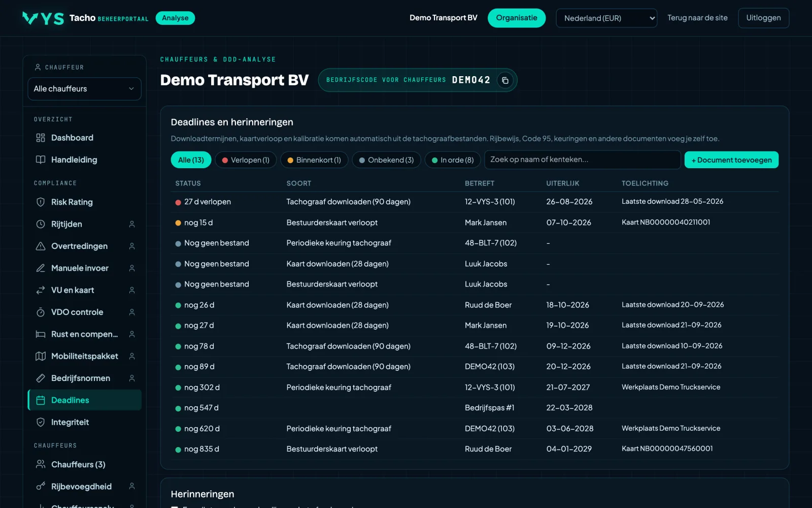
Task: Click person icon beside Mobiliteitspakket
Action: [132, 356]
